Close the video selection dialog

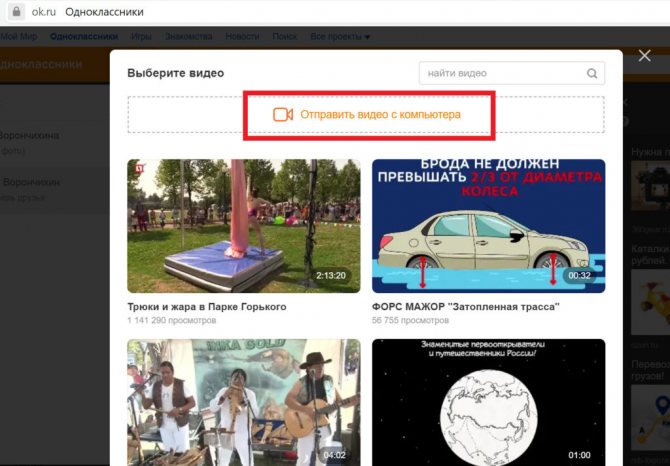pos(644,56)
